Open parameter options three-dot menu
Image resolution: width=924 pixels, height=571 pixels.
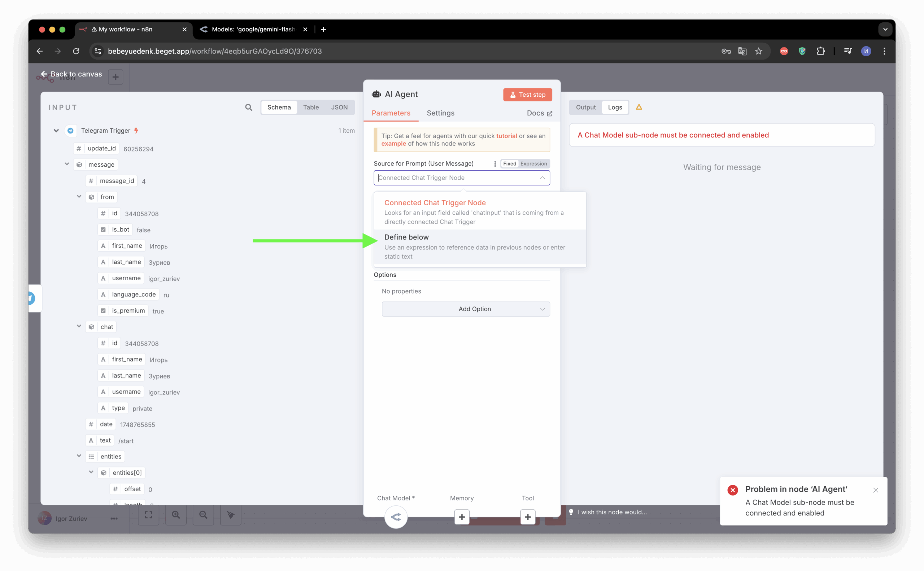(495, 163)
